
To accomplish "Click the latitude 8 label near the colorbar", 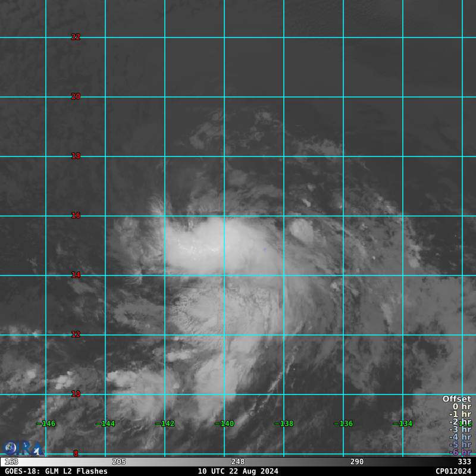I will pyautogui.click(x=76, y=453).
